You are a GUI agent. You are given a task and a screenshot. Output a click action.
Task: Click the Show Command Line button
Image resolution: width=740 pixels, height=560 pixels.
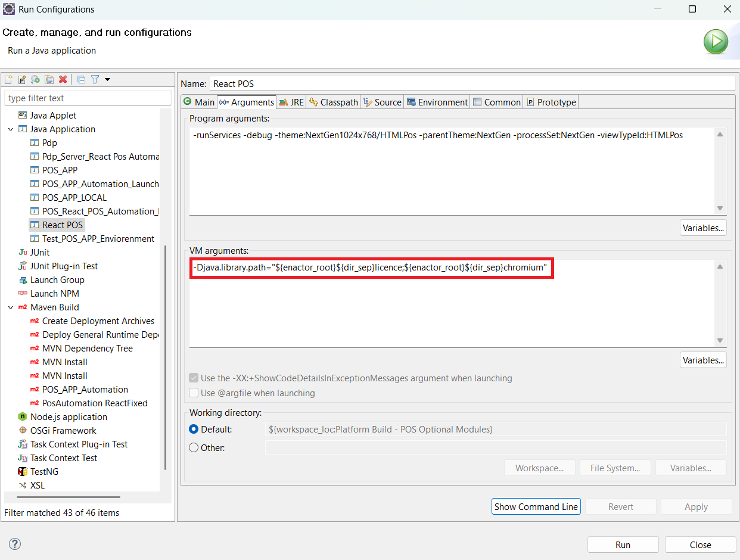536,506
